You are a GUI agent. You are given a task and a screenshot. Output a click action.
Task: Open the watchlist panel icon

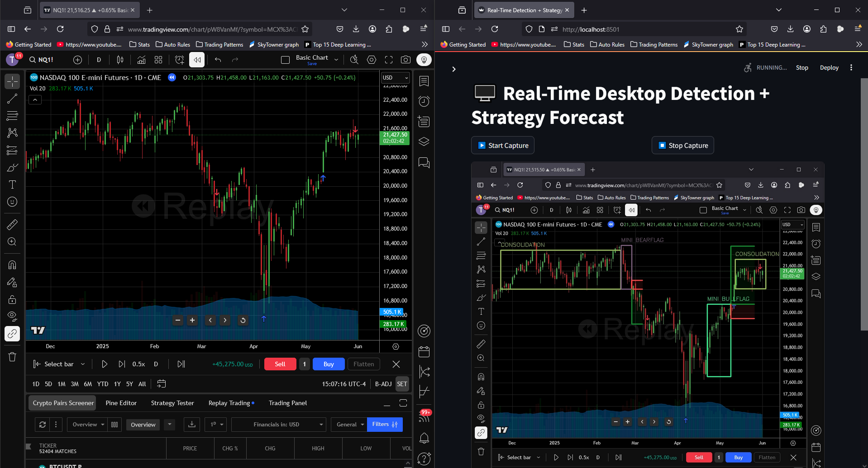pos(424,81)
